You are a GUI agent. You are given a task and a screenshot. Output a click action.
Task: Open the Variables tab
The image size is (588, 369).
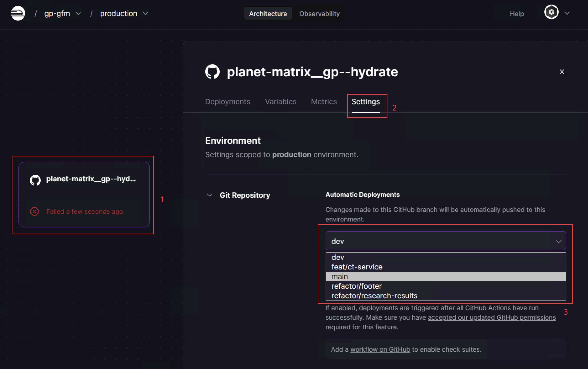click(x=281, y=102)
